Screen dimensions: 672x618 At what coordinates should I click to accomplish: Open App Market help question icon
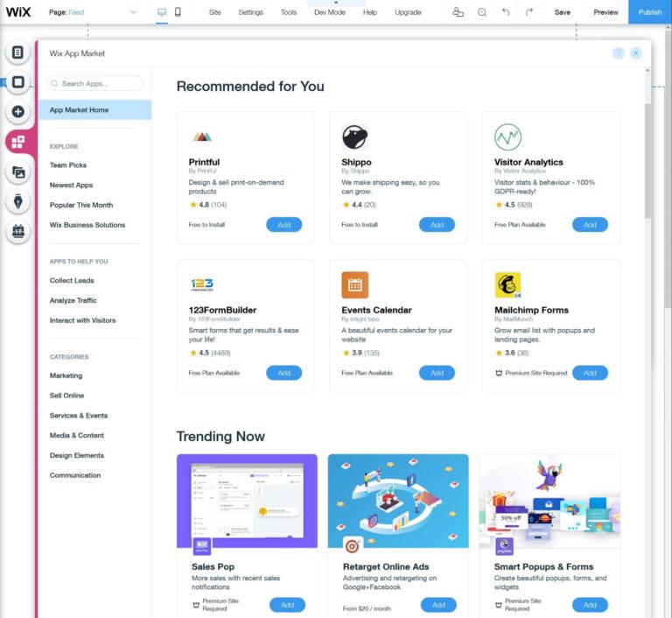click(x=619, y=53)
